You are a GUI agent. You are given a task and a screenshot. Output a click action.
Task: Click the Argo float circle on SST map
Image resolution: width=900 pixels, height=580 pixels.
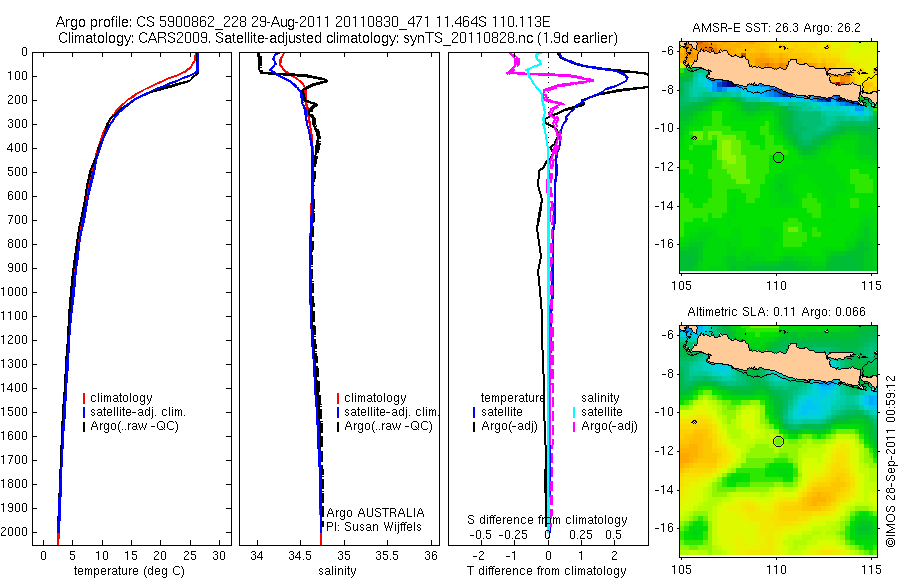pos(778,157)
